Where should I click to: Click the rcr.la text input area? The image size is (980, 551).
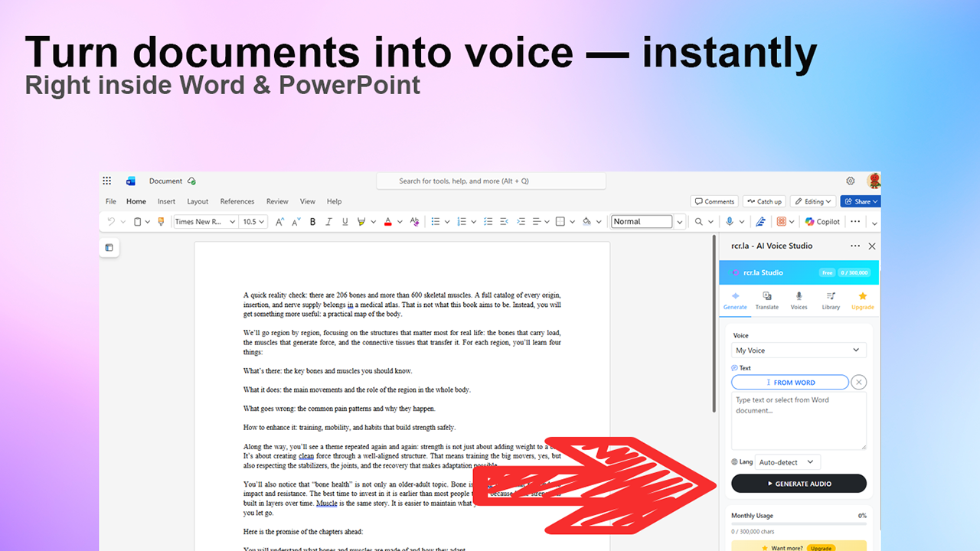click(x=799, y=421)
